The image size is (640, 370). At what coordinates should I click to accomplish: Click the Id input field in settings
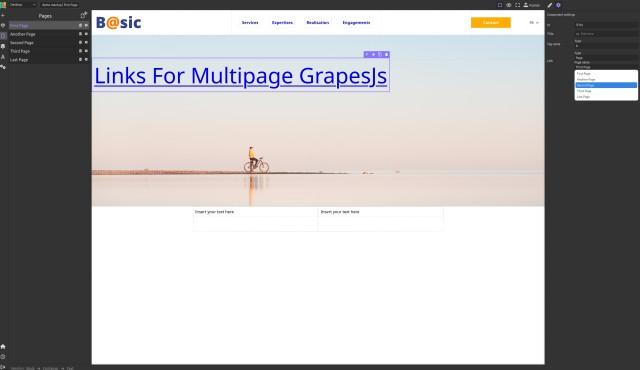(606, 25)
